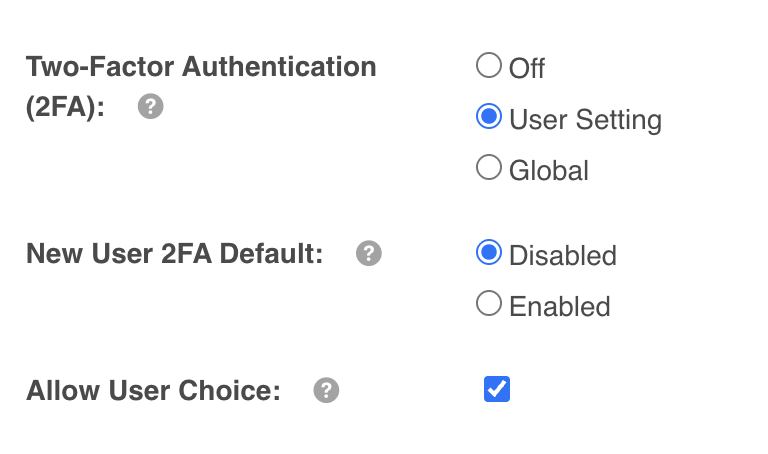Click the 'User Setting' option label text

coord(585,120)
